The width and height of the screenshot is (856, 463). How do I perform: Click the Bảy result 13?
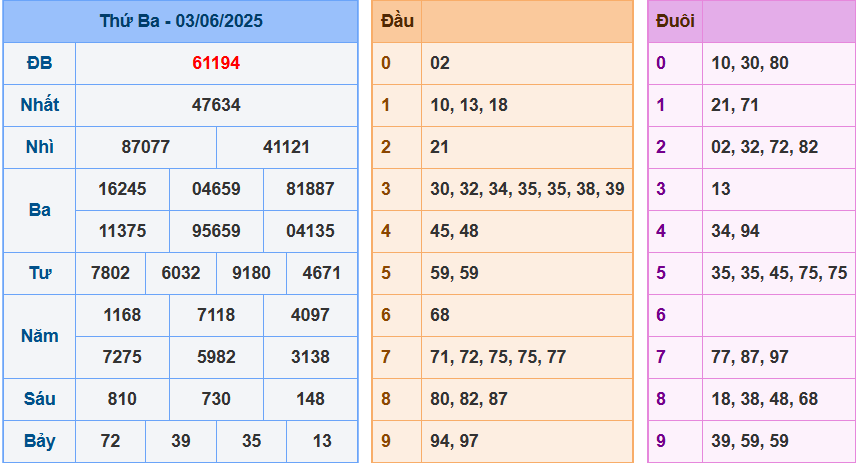(x=322, y=441)
